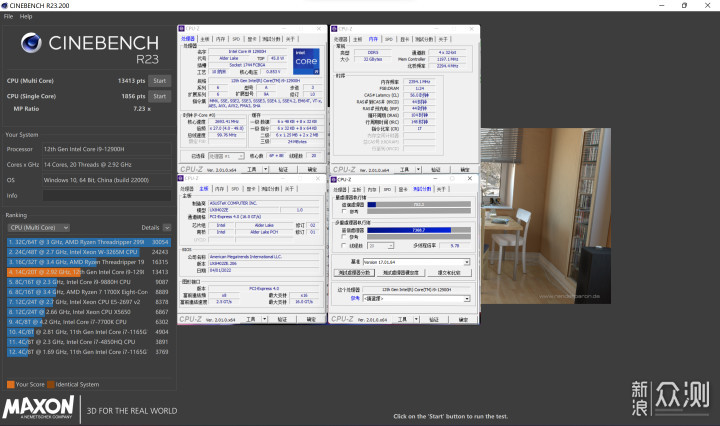The width and height of the screenshot is (720, 426).
Task: Open SPD tab in CPU-Z processor window
Action: (236, 39)
